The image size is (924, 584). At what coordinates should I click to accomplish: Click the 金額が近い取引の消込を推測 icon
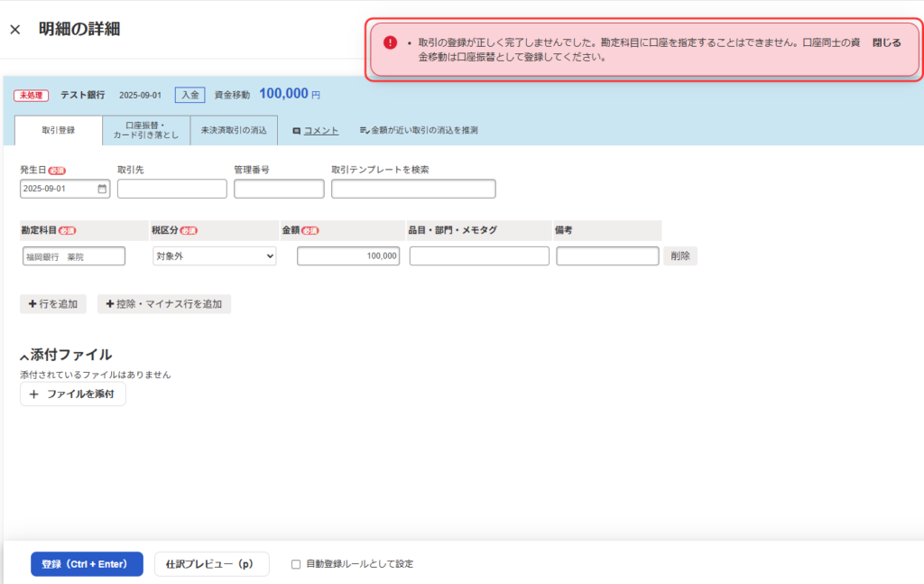click(x=365, y=131)
